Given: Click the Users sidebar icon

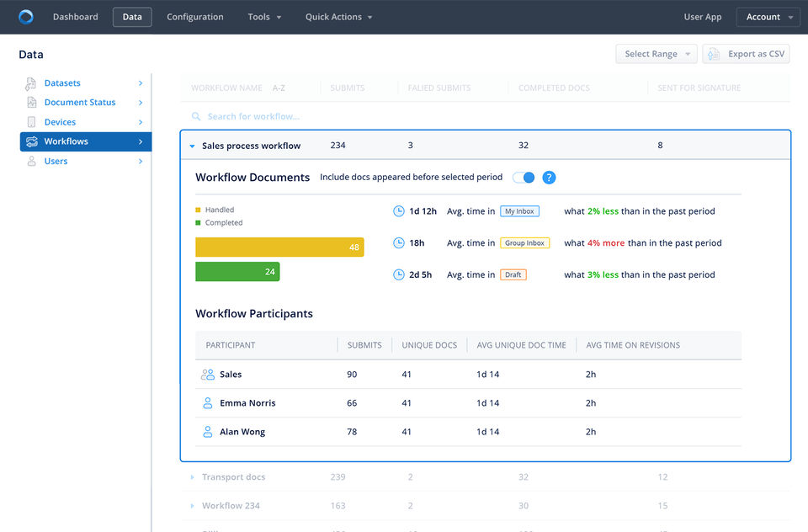Looking at the screenshot, I should click(x=31, y=161).
